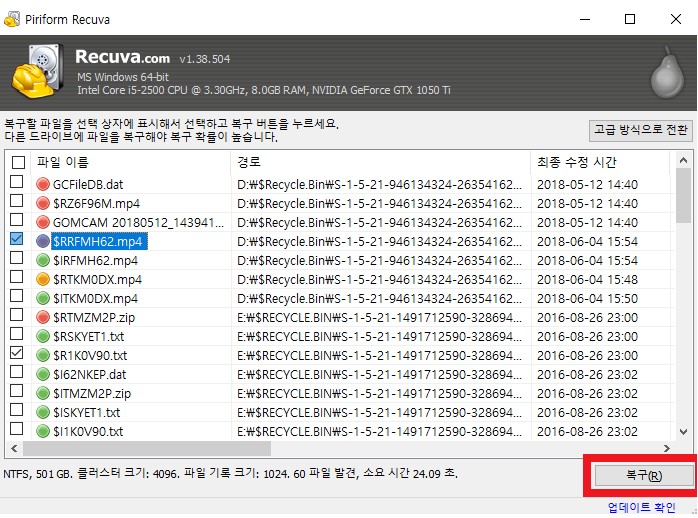The height and width of the screenshot is (518, 698).
Task: Click the Piriform pear logo in header
Action: point(667,72)
